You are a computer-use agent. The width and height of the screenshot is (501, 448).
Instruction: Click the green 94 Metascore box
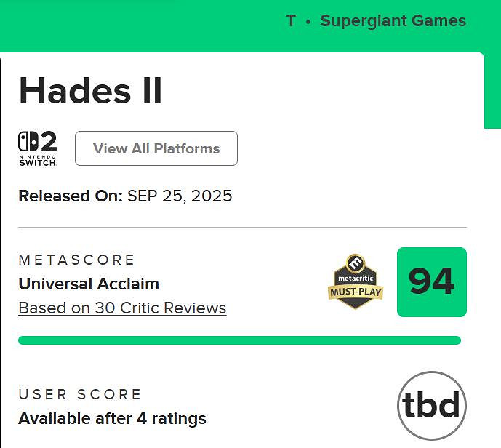[431, 282]
